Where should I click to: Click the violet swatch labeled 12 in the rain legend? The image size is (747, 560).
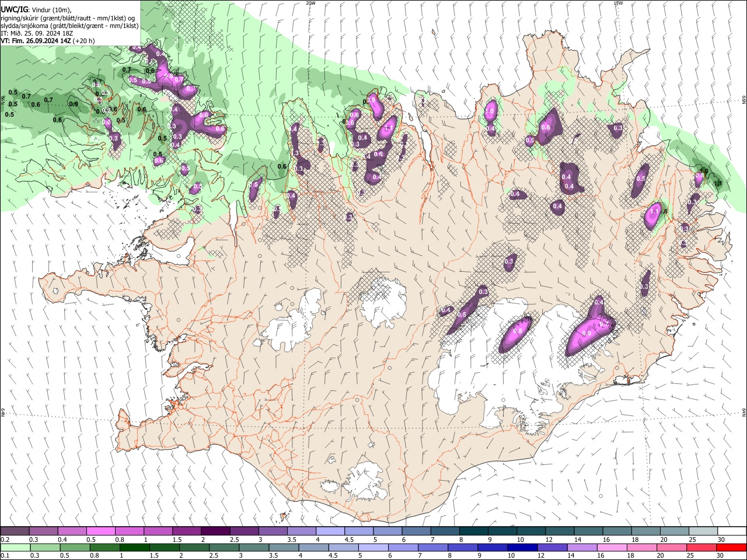(x=552, y=547)
